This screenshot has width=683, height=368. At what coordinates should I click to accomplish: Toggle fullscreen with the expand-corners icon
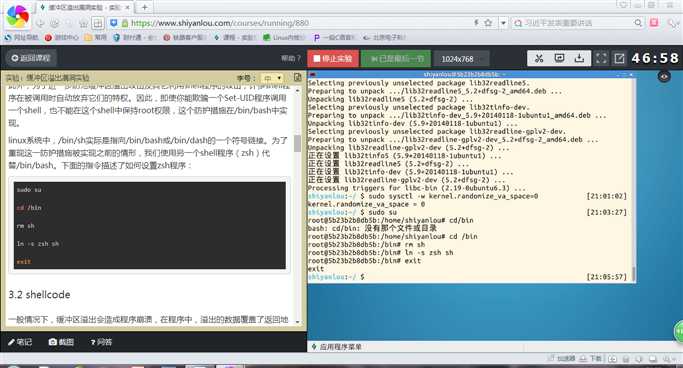(x=601, y=58)
